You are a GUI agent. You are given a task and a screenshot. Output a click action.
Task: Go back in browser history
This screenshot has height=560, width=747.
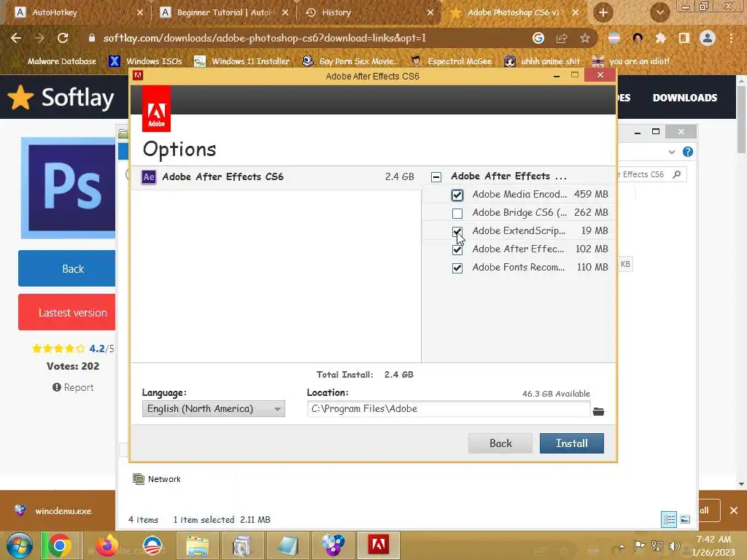coord(16,38)
